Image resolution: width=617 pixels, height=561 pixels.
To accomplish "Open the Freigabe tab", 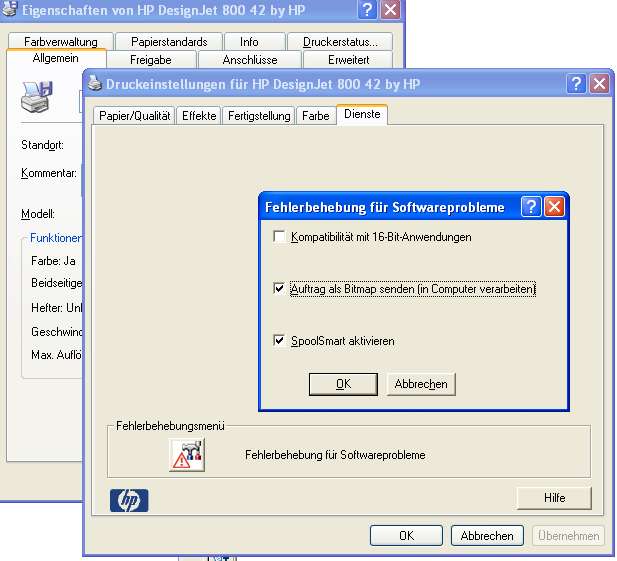I will click(151, 60).
